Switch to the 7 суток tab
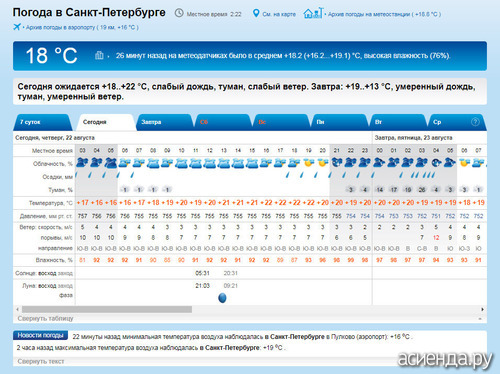The height and width of the screenshot is (374, 500). click(42, 122)
